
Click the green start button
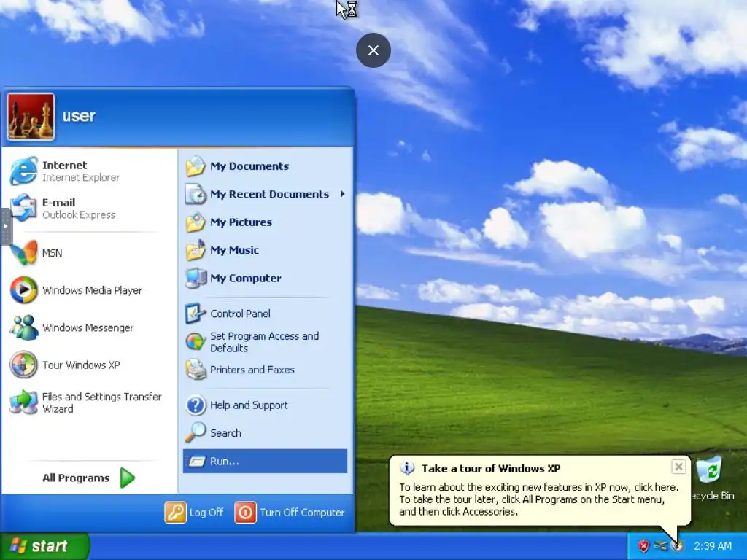coord(44,545)
